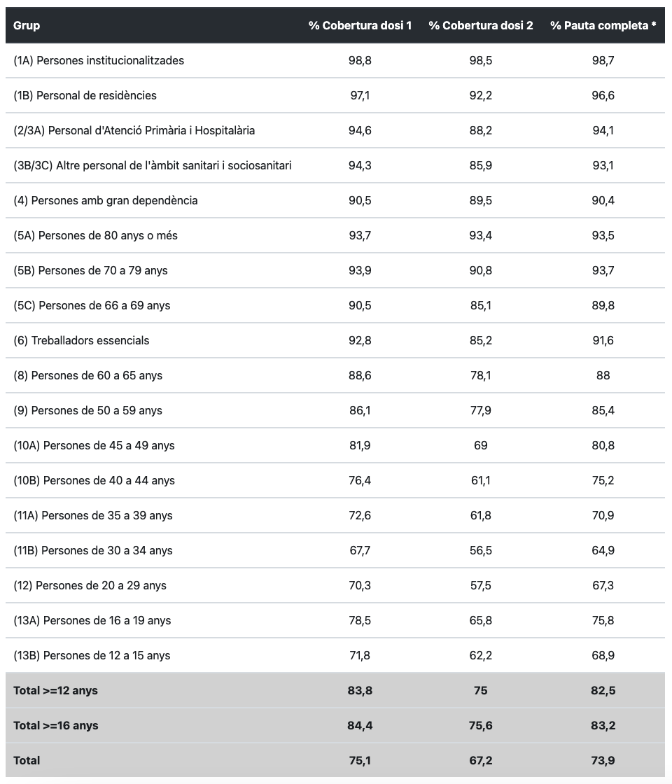Click the Grup column header

coord(27,25)
